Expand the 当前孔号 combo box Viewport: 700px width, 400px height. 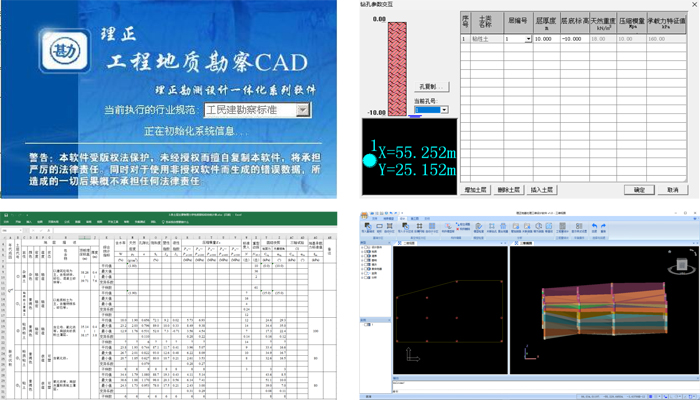[444, 110]
